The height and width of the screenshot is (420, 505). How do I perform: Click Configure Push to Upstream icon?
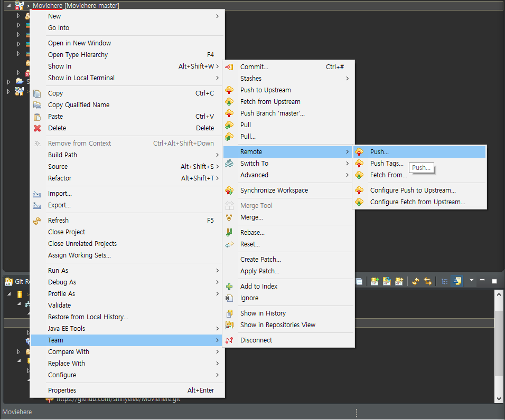359,190
